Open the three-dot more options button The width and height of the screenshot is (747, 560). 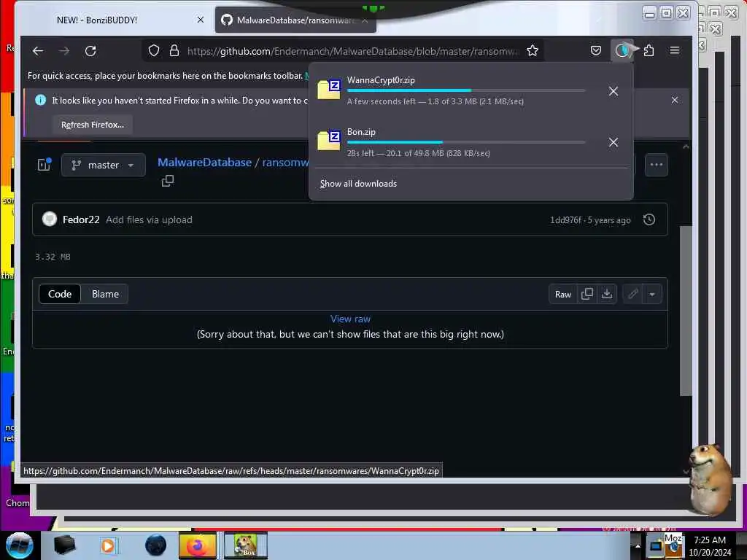coord(656,165)
